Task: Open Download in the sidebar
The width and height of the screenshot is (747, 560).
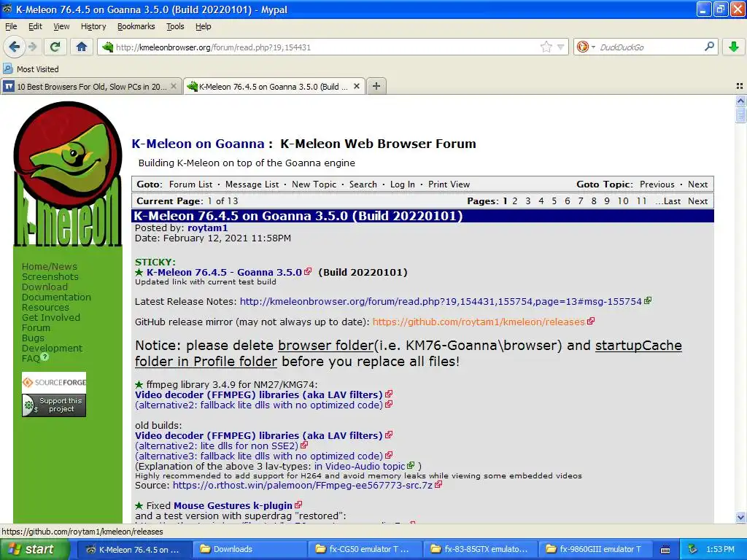Action: click(44, 287)
